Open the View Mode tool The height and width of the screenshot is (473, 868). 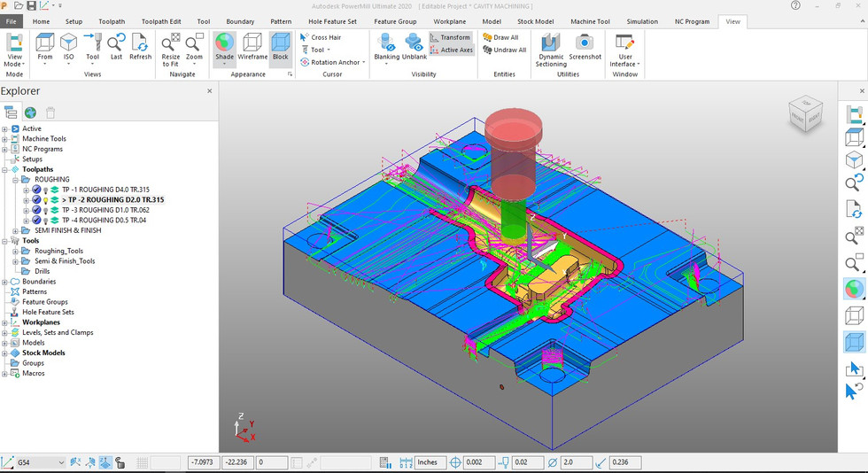click(14, 50)
